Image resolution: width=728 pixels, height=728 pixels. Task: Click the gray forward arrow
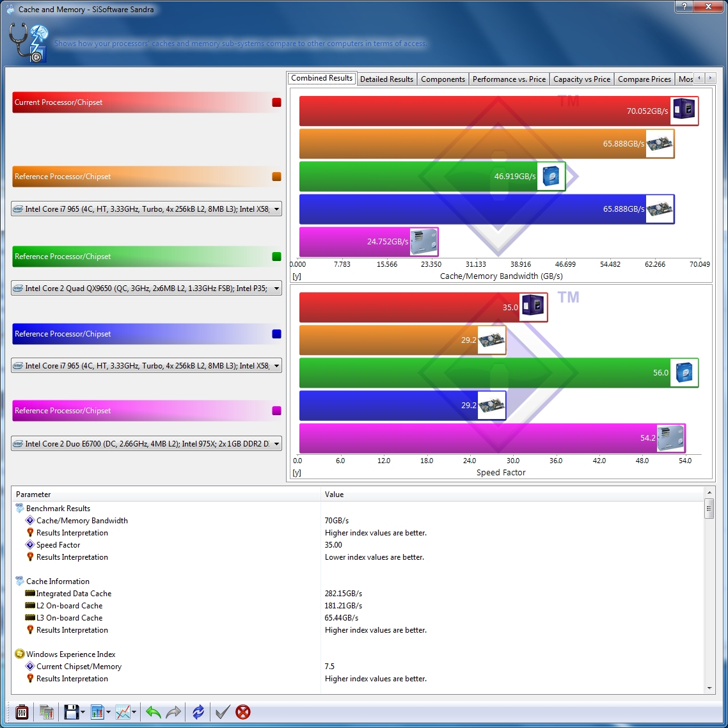point(173,712)
